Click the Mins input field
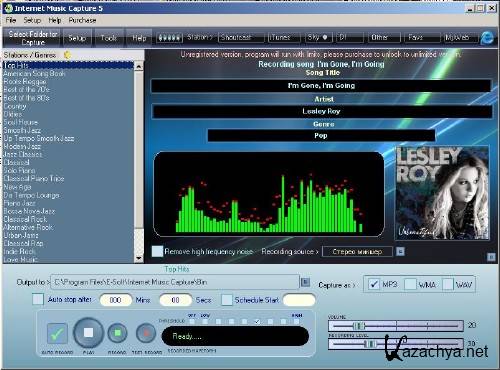500x370 pixels. (115, 300)
